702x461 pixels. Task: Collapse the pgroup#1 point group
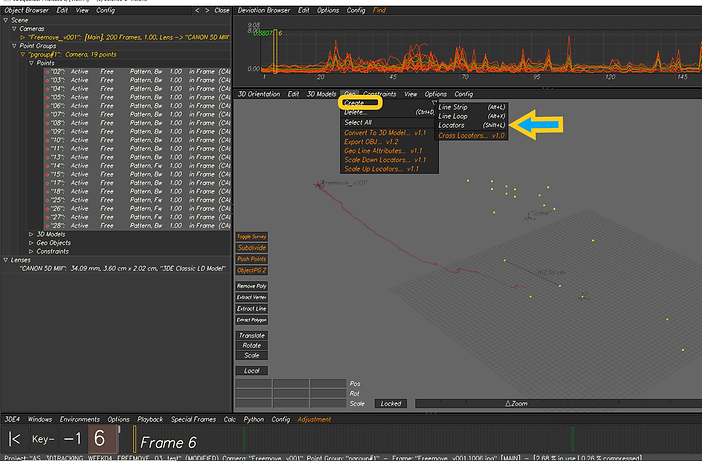click(22, 54)
